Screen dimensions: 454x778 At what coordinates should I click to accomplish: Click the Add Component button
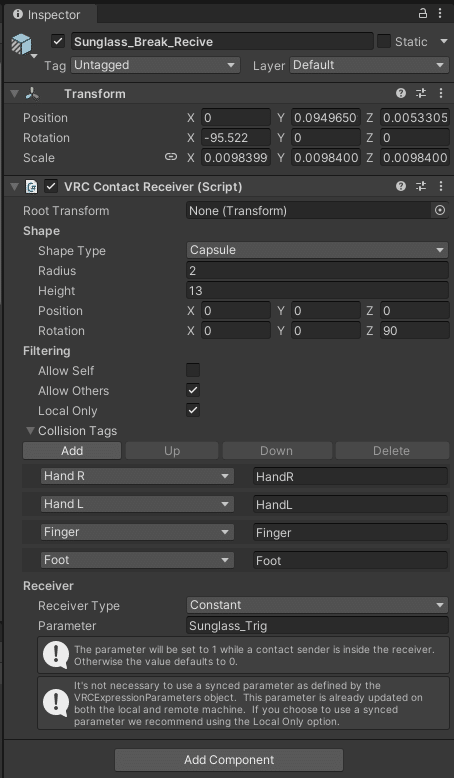coord(229,760)
